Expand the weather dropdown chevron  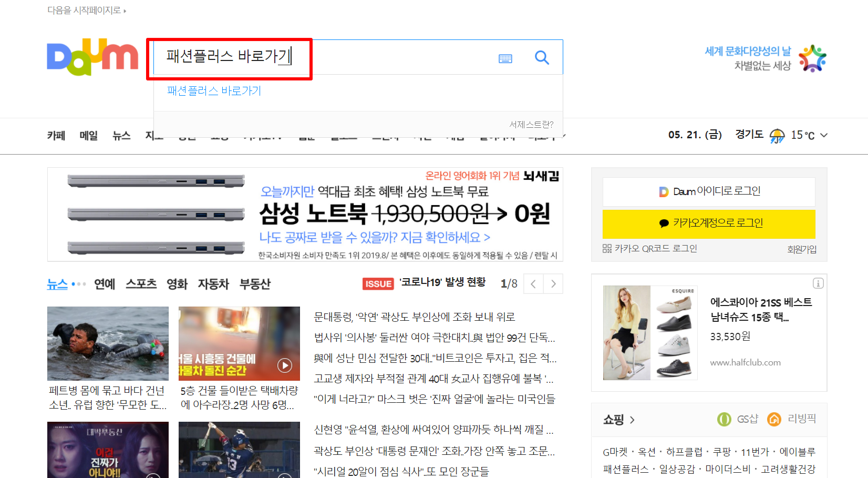[x=824, y=135]
